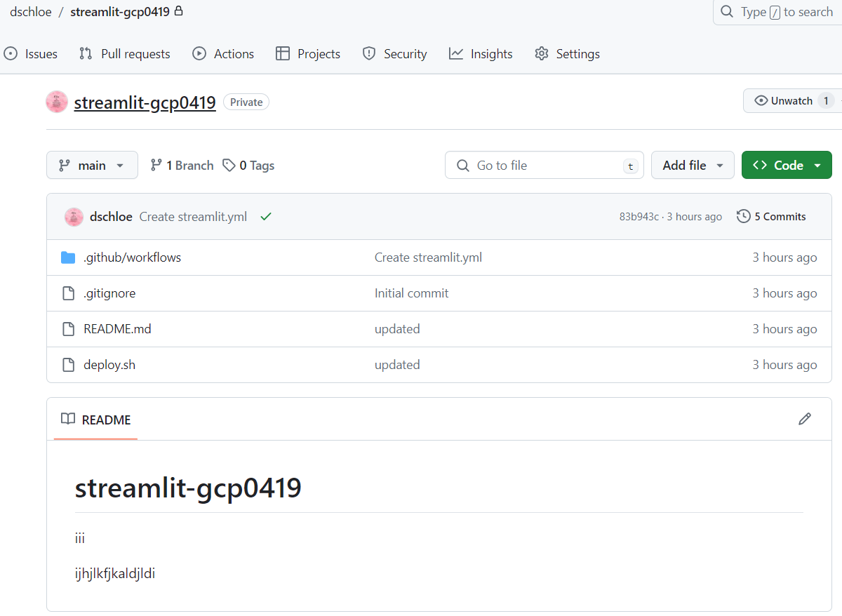This screenshot has width=842, height=616.
Task: Click the magnifier icon in top search
Action: pos(727,12)
